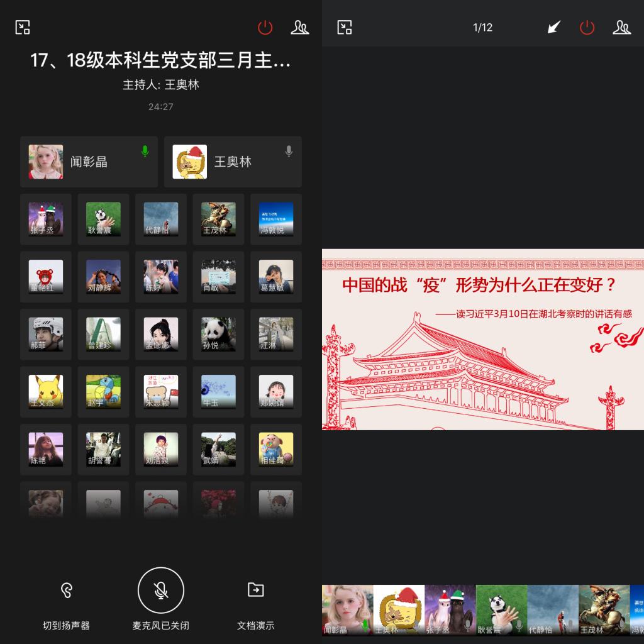Select the husky thumbnail in the bottom strip

coord(501,610)
